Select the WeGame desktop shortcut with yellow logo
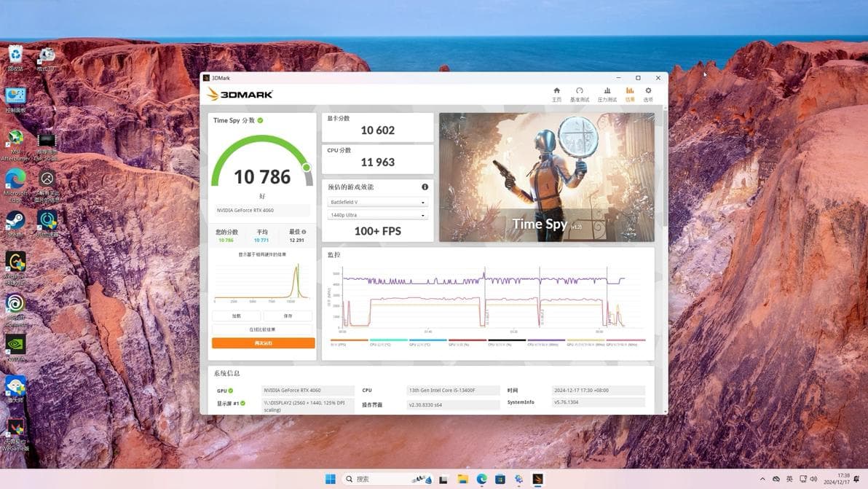 15,269
